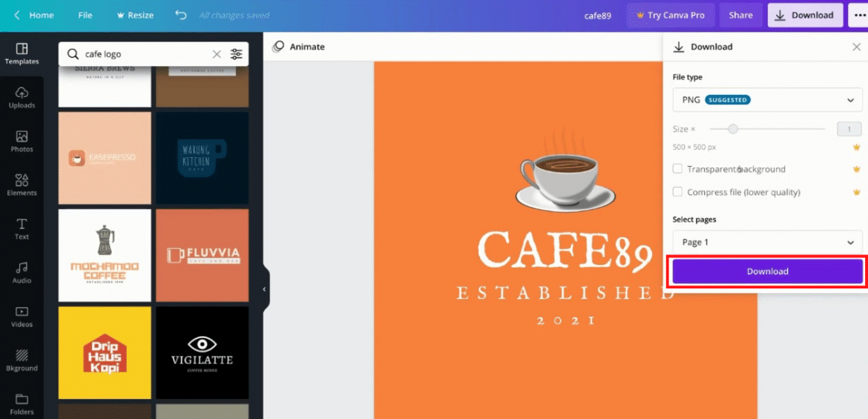Open the Templates sidebar tab
This screenshot has height=419, width=868.
point(22,53)
